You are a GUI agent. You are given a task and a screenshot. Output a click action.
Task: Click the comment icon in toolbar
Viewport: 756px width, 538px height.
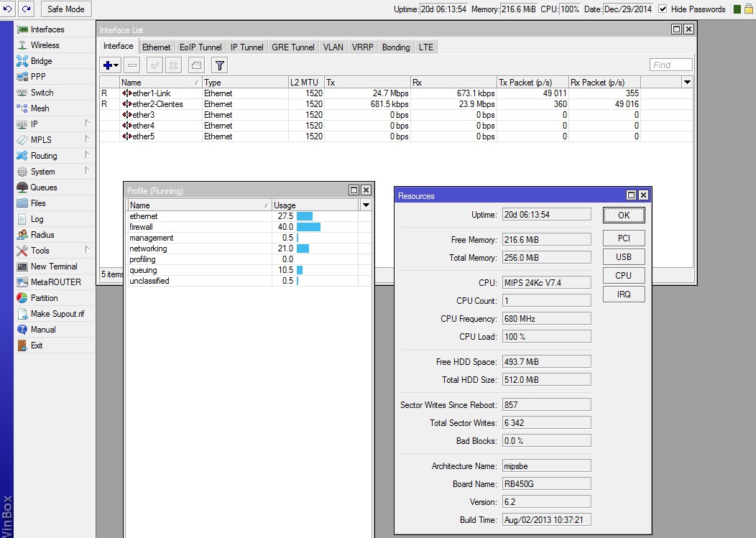[x=196, y=65]
